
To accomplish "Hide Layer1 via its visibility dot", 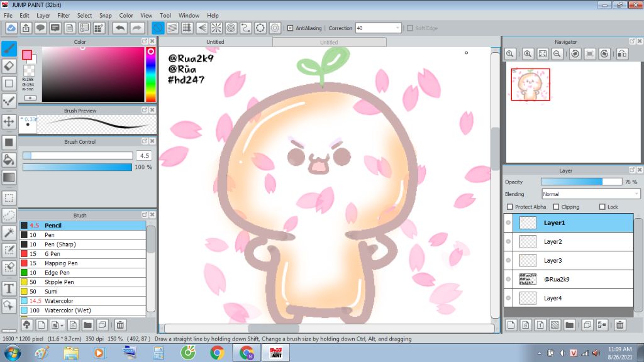I will pyautogui.click(x=508, y=222).
